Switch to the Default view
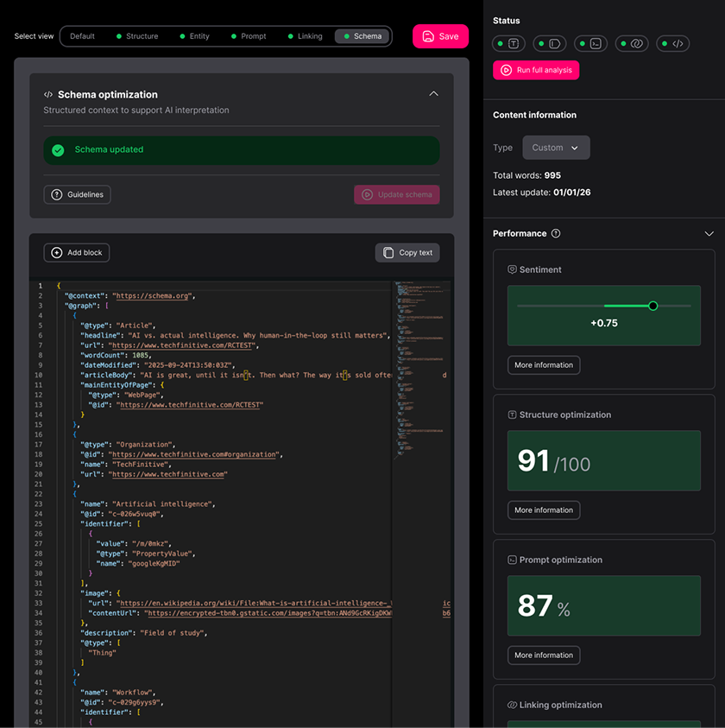The image size is (725, 728). (x=82, y=36)
